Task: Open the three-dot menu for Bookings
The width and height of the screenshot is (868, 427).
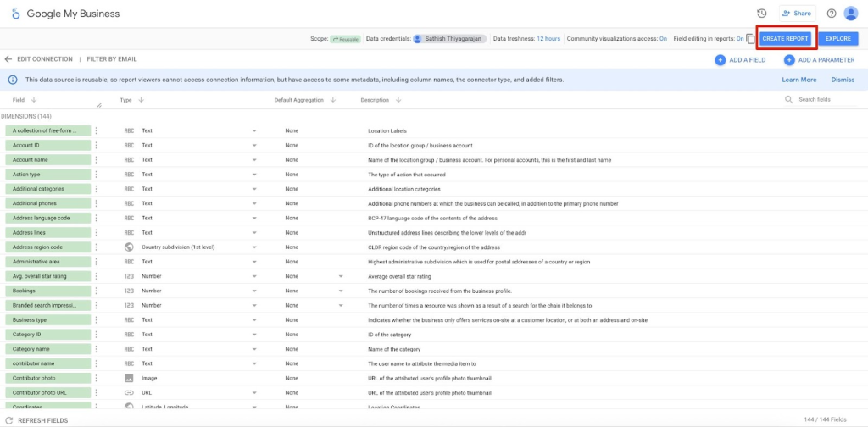Action: tap(97, 291)
